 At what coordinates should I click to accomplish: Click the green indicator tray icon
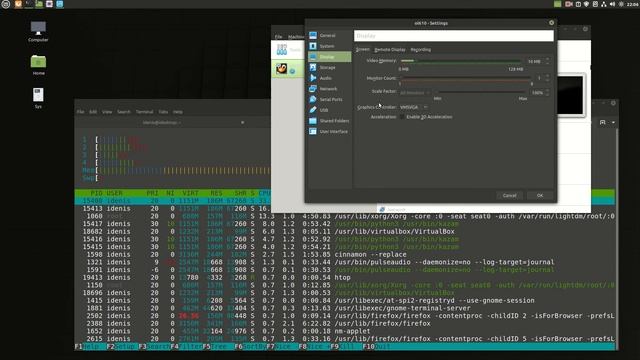(558, 4)
